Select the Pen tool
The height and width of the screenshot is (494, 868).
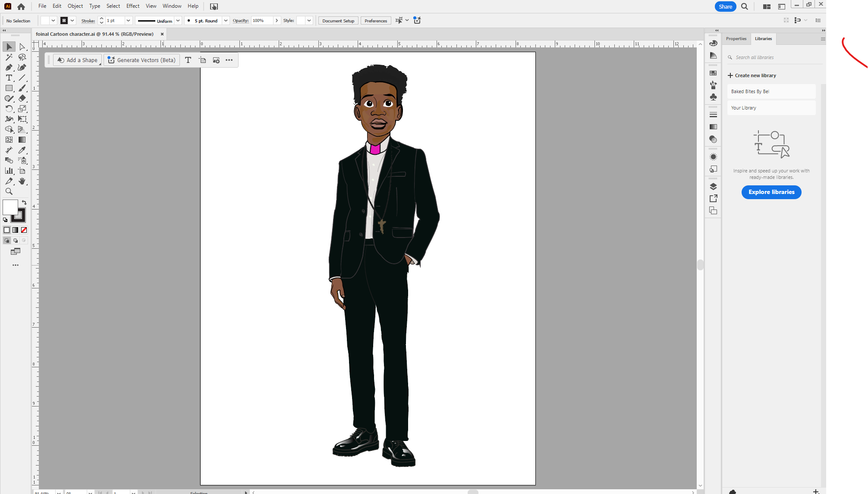[9, 67]
